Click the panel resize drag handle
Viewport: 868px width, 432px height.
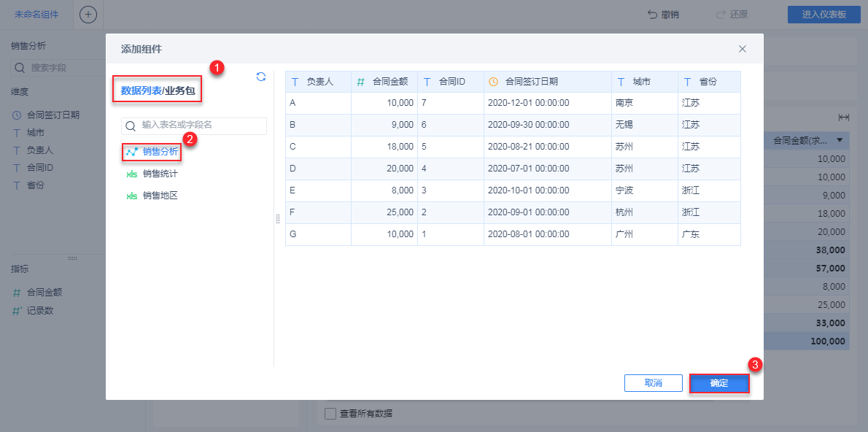point(277,219)
